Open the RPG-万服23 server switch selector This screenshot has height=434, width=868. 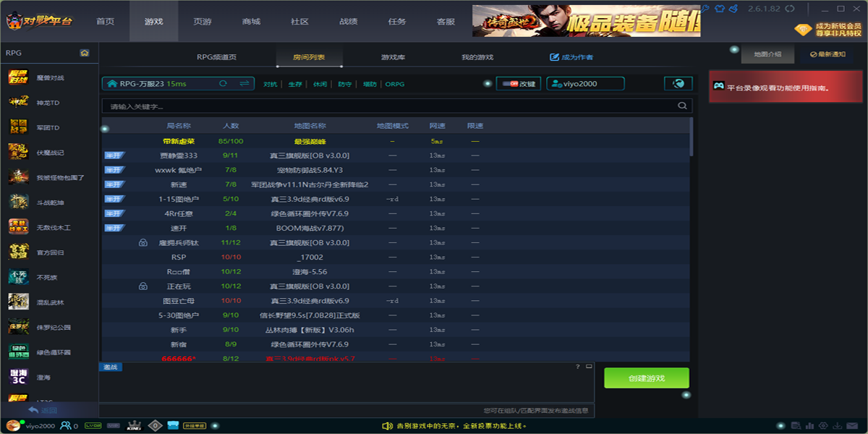244,84
